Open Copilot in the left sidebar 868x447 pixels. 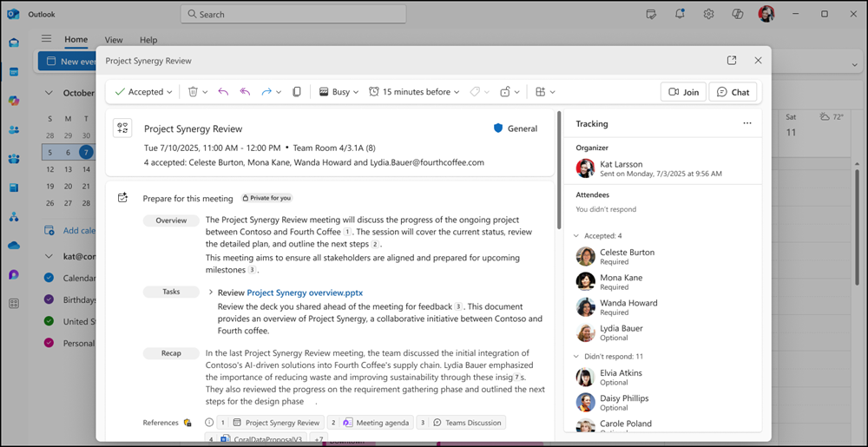(14, 101)
